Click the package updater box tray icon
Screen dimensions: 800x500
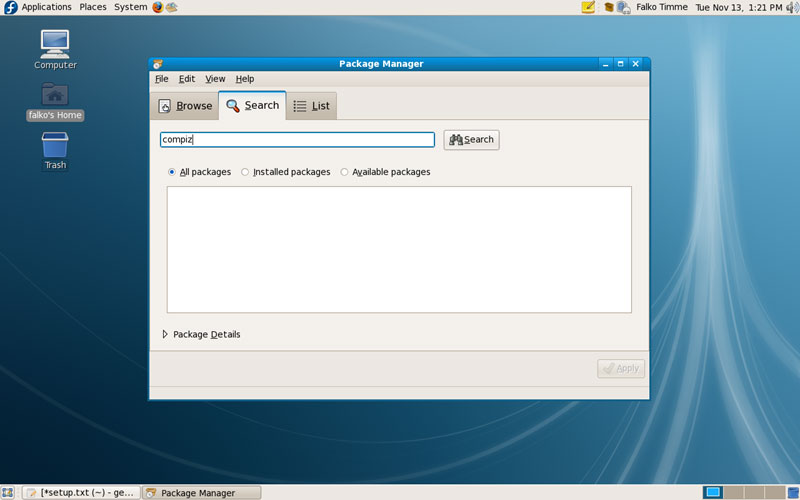coord(609,7)
